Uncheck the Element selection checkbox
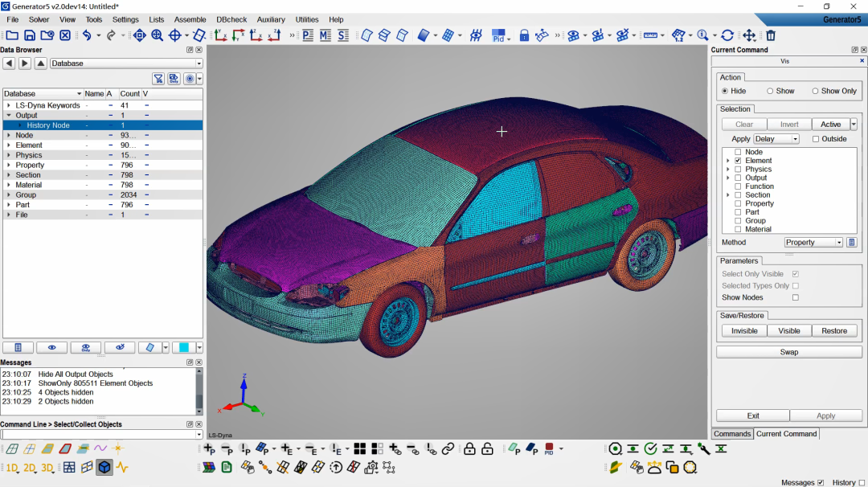This screenshot has width=868, height=487. coord(738,161)
